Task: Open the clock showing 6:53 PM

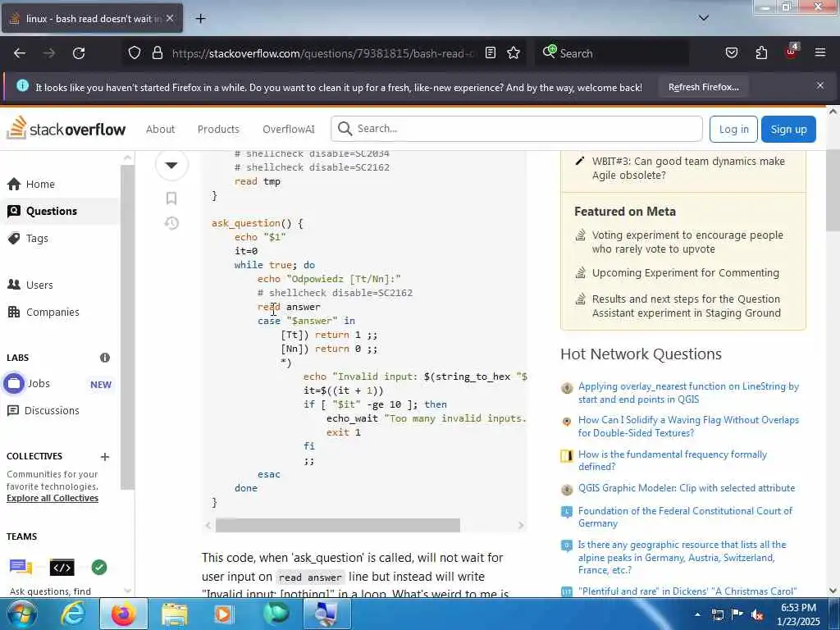Action: click(x=798, y=614)
